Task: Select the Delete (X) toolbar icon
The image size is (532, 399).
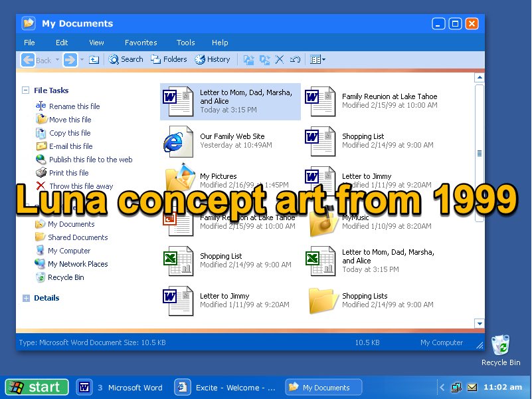Action: (279, 59)
